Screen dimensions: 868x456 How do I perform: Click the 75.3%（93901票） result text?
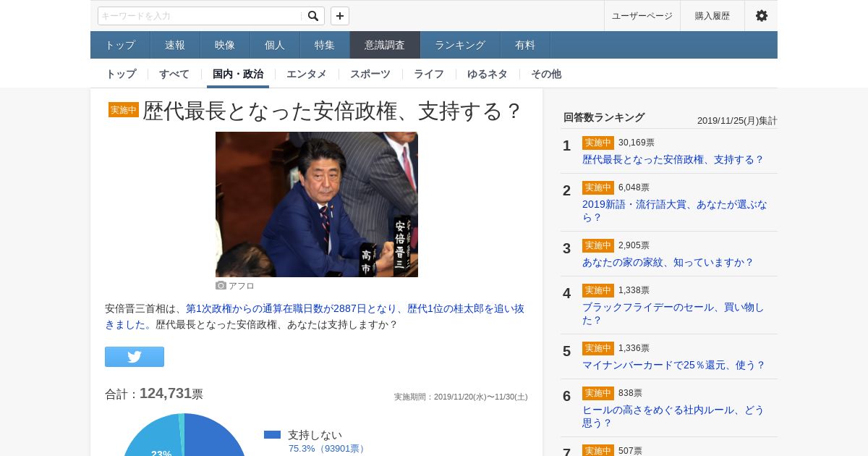[x=328, y=449]
